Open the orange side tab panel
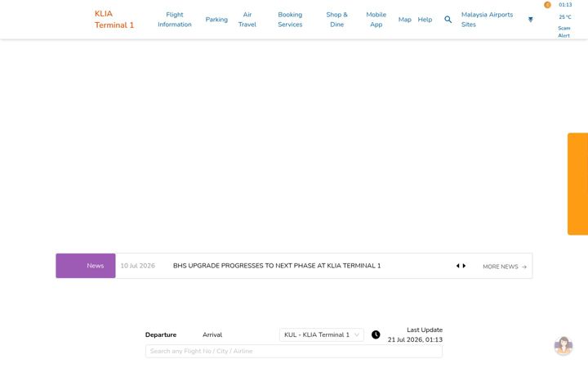 tap(577, 184)
